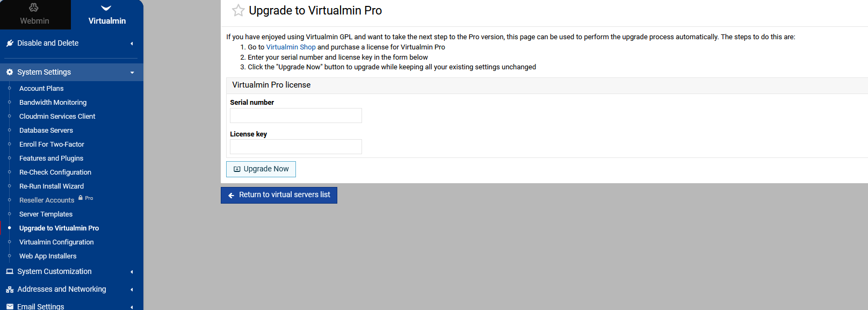Open Bandwidth Monitoring

tap(53, 102)
